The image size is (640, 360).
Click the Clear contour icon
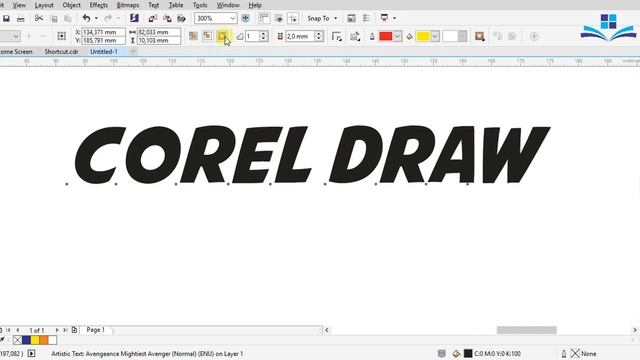pyautogui.click(x=512, y=36)
